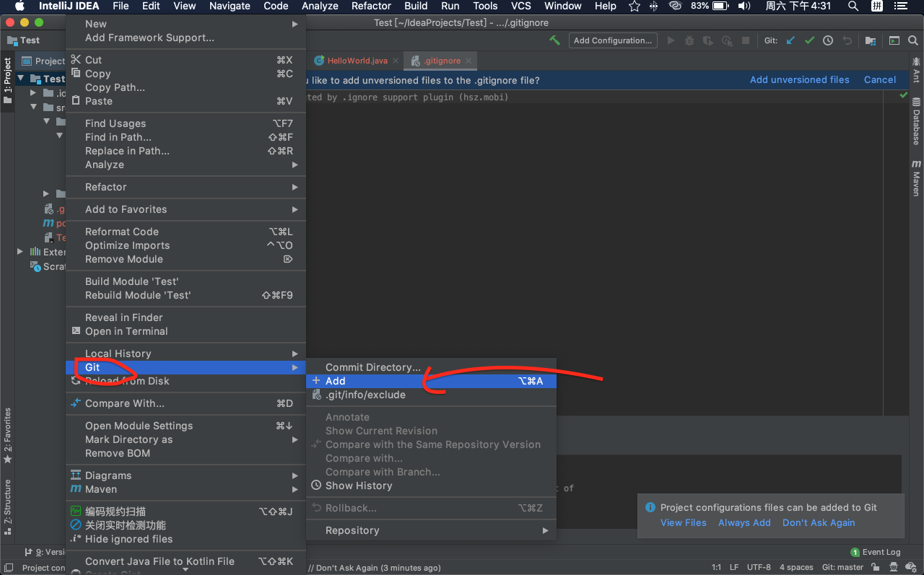Click View Files in the notification
Image resolution: width=924 pixels, height=575 pixels.
click(684, 523)
